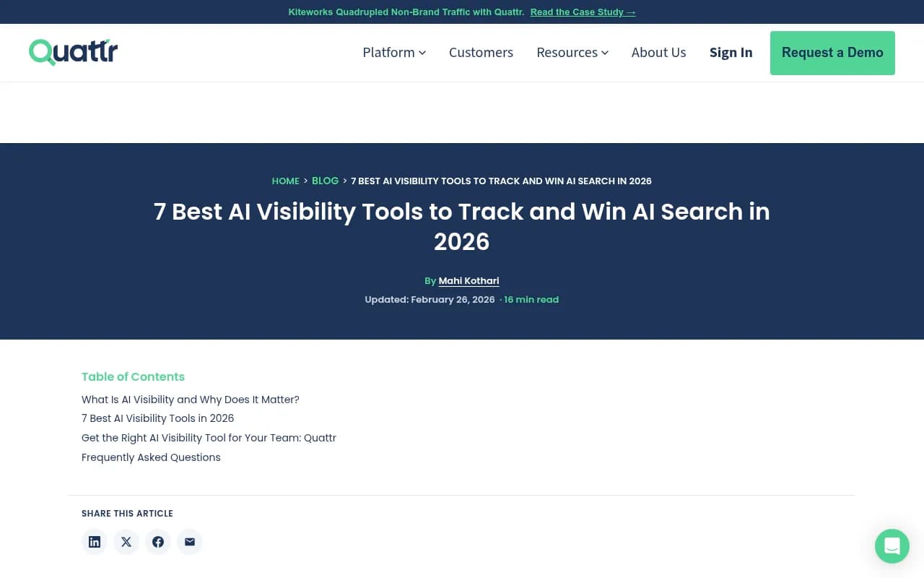View author Mahi Kothari's profile
The height and width of the screenshot is (578, 924).
pos(468,280)
